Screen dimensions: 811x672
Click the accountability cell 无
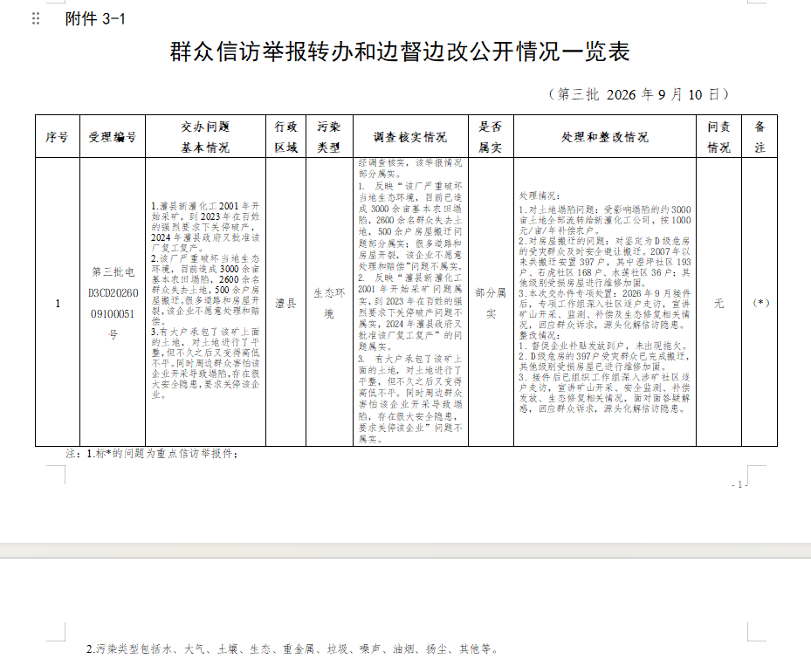719,302
